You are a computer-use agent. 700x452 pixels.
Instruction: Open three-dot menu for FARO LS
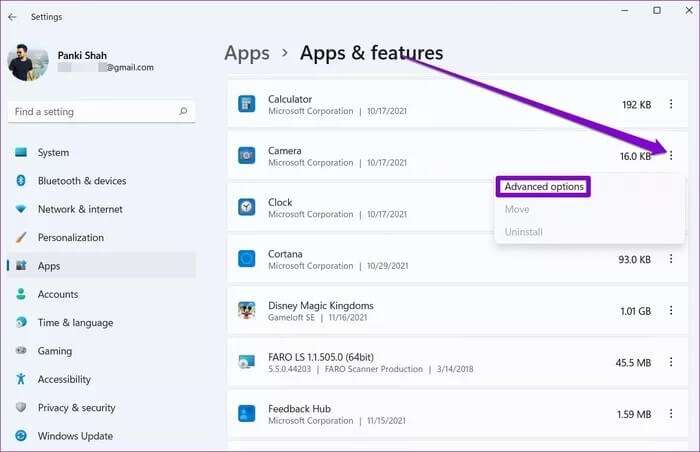(x=671, y=362)
